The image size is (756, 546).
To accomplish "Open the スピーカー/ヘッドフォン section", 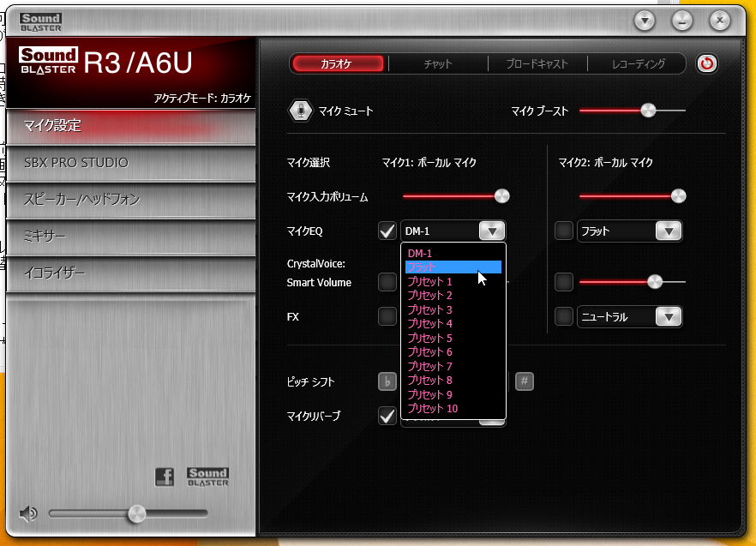I will pos(130,200).
